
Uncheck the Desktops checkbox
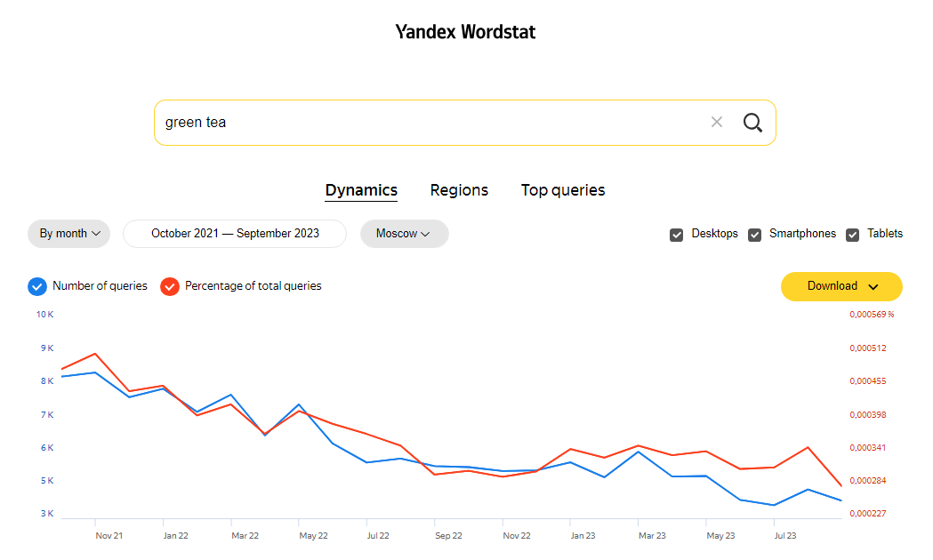point(677,234)
